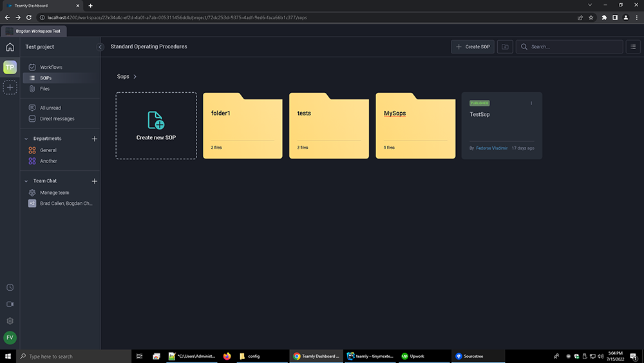Open the tests folder
The image size is (644, 363).
pyautogui.click(x=329, y=125)
